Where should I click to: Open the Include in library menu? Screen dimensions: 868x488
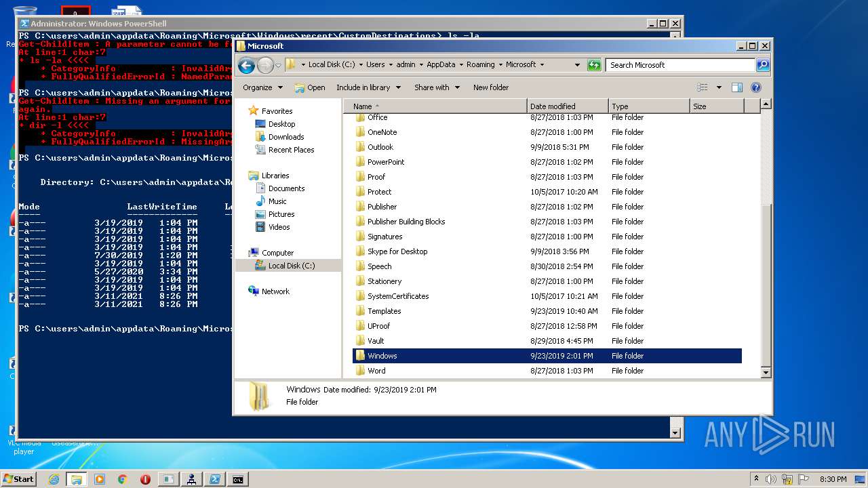click(x=368, y=87)
